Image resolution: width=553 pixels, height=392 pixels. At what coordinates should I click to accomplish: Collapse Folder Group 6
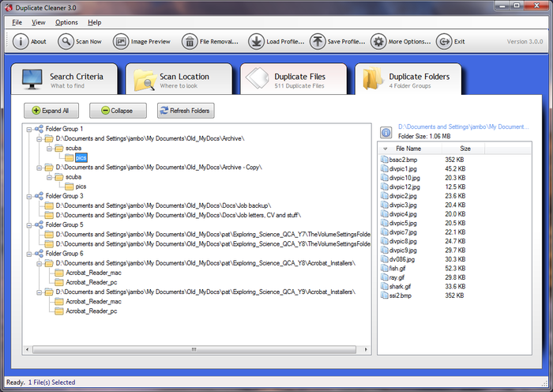(x=29, y=254)
